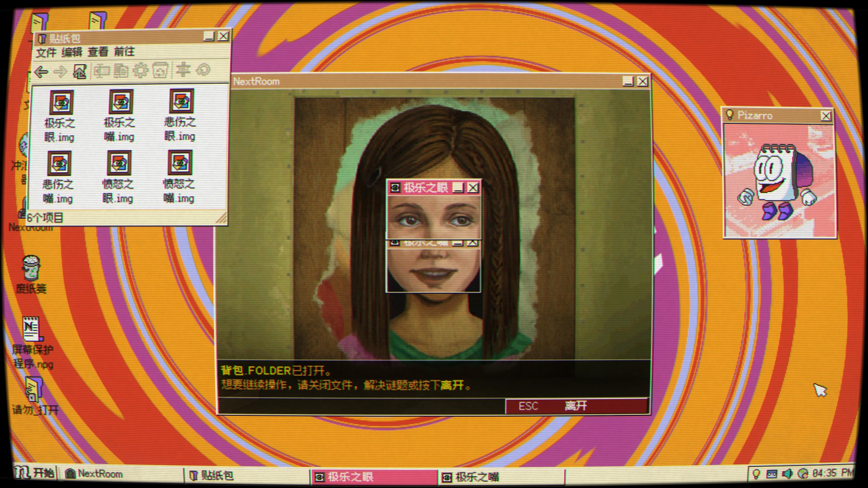
Task: Click the document icon in 贴纸包 toolbar
Action: tap(121, 70)
